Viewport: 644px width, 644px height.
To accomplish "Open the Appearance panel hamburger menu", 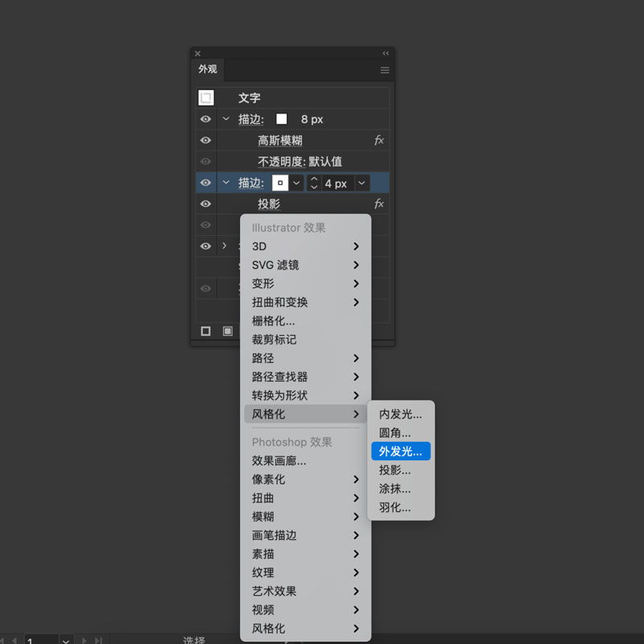I will (x=385, y=70).
